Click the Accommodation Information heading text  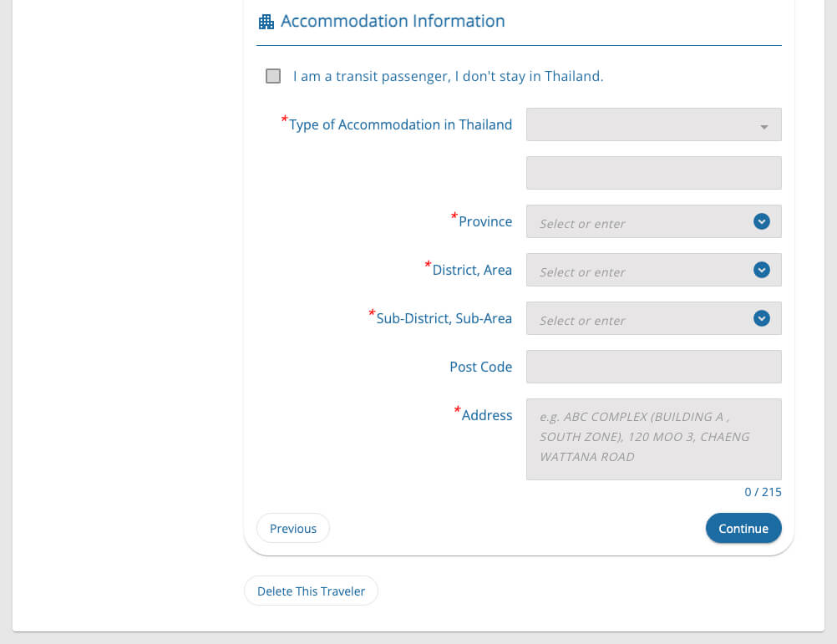click(x=393, y=22)
